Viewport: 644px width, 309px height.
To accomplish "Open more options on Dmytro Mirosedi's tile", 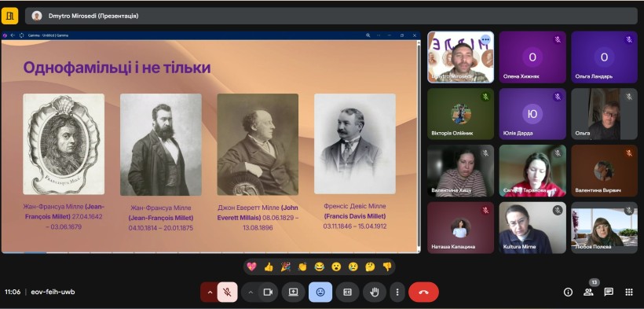I will 485,39.
